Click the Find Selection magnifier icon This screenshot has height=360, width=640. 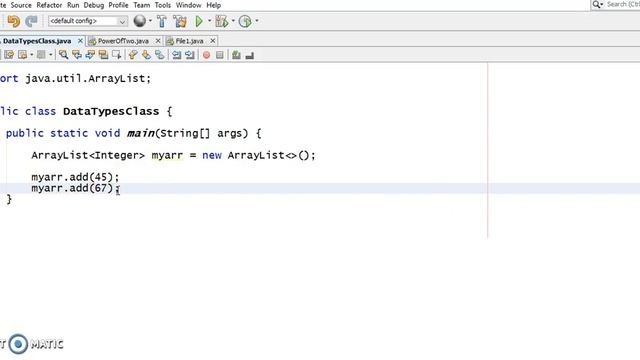click(x=63, y=55)
